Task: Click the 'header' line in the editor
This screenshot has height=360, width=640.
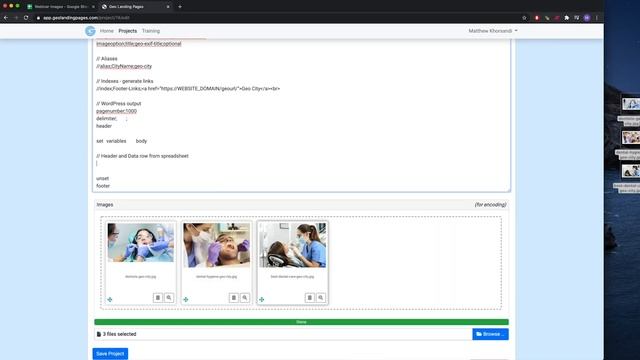Action: click(x=104, y=126)
